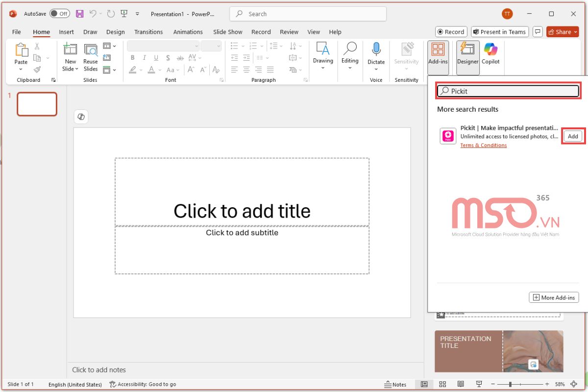Image resolution: width=588 pixels, height=392 pixels.
Task: Open Share dropdown button
Action: [563, 32]
